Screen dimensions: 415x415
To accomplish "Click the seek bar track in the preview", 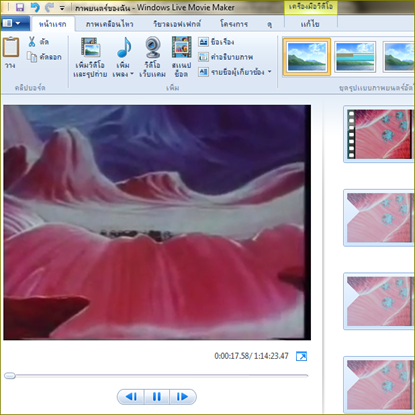I will tap(157, 376).
